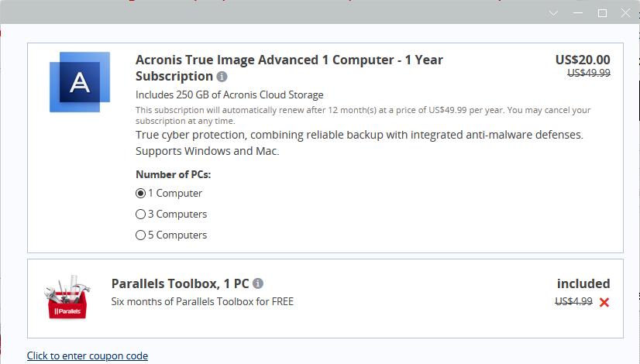The image size is (640, 364).
Task: Select the 1 Computer option
Action: pyautogui.click(x=140, y=193)
